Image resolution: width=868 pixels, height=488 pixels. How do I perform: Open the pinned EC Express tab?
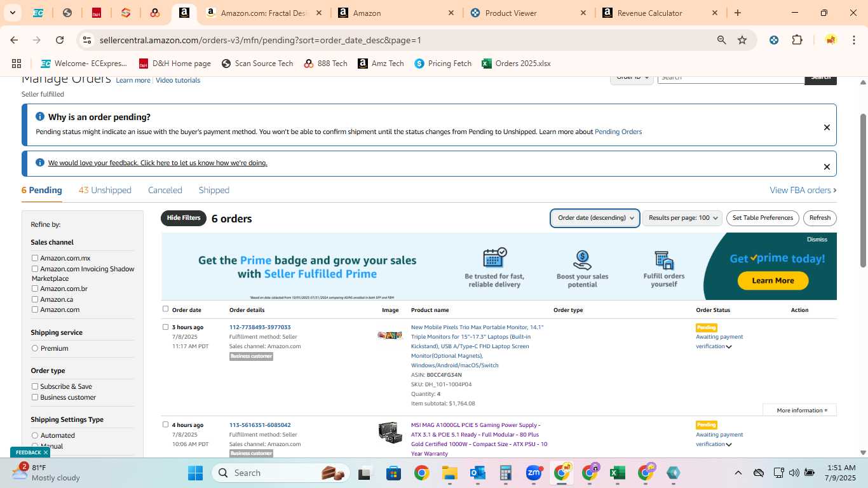coord(38,13)
